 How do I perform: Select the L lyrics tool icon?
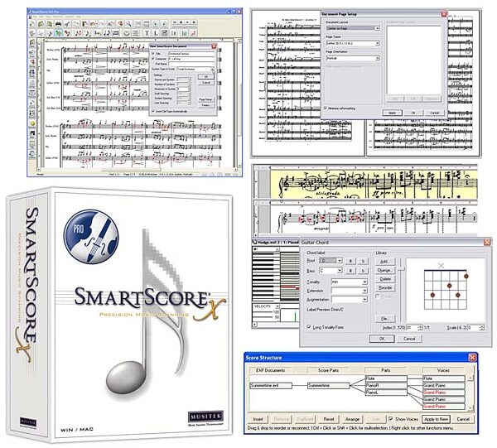156,33
